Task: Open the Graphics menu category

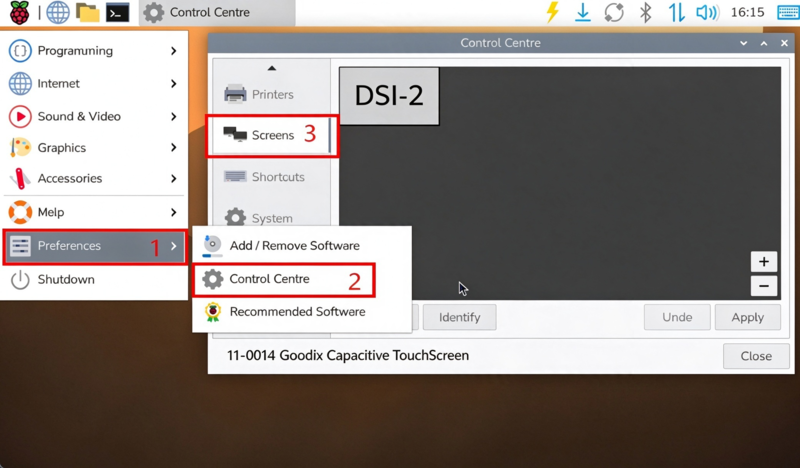Action: coord(94,147)
